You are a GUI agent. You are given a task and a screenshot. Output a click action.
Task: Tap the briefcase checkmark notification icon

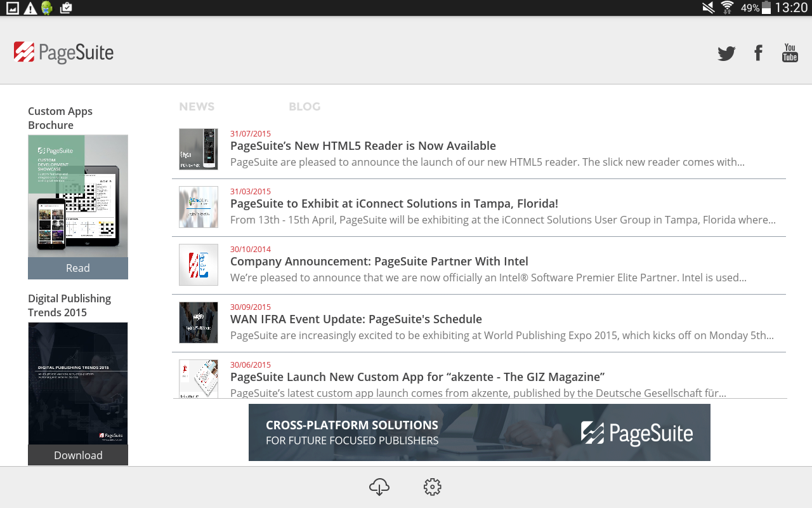(x=65, y=8)
